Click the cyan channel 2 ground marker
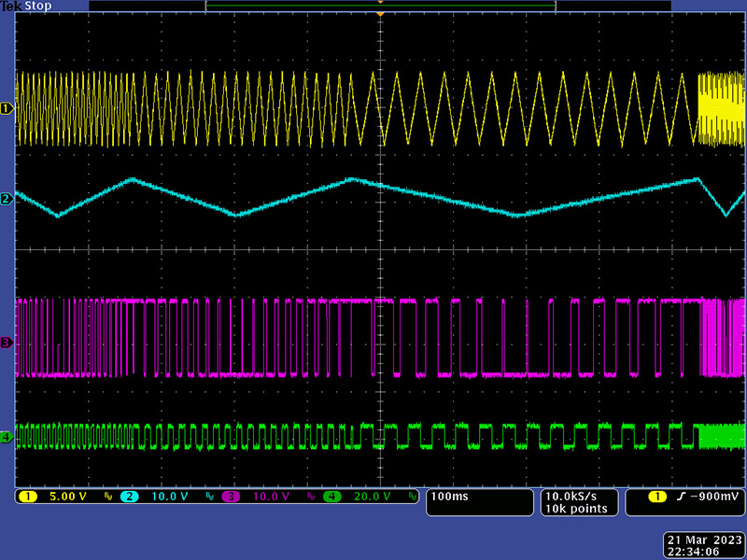 pos(7,199)
